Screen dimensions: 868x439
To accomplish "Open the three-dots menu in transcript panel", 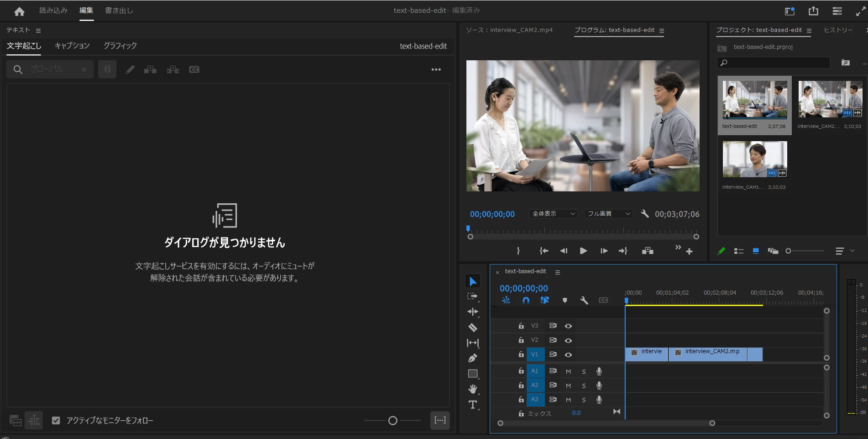I will 436,69.
